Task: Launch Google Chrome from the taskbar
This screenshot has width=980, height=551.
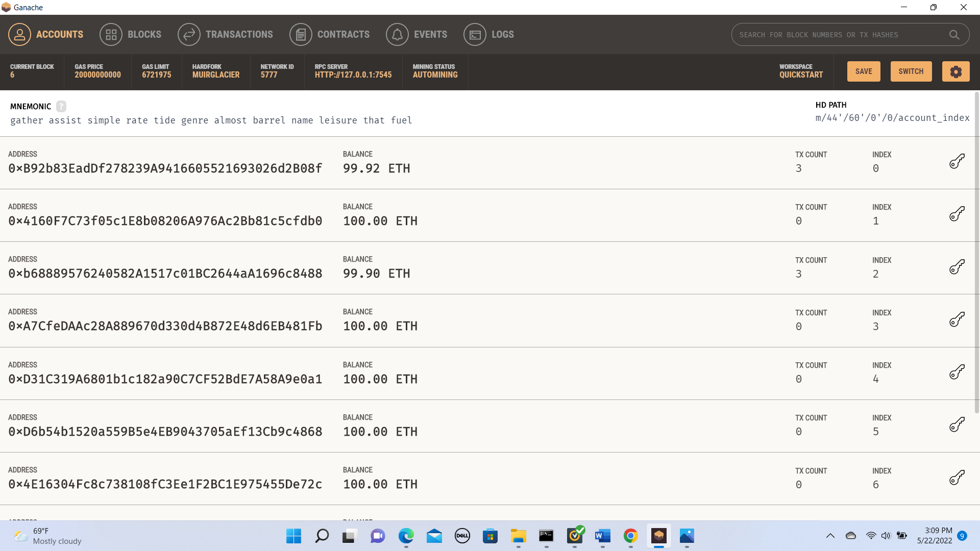Action: pyautogui.click(x=630, y=537)
